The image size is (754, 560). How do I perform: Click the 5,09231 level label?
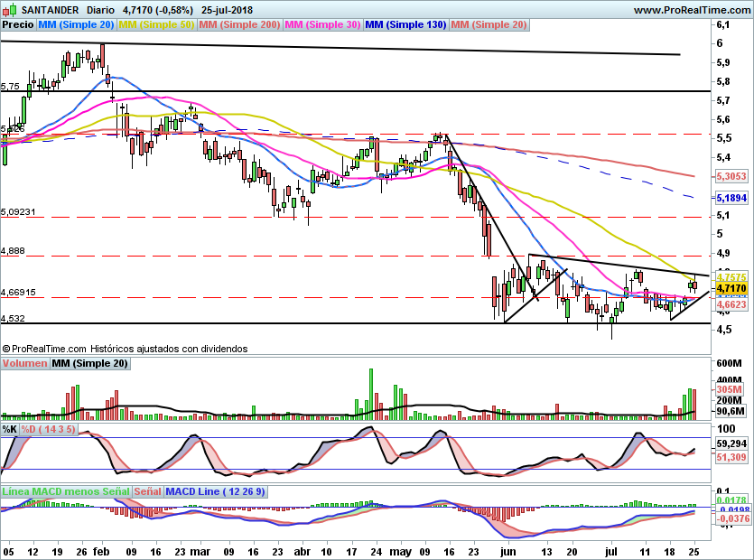pyautogui.click(x=18, y=211)
